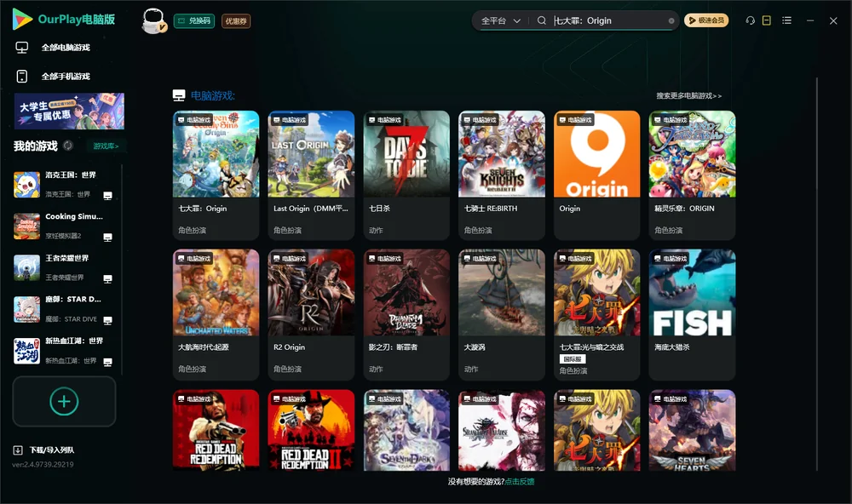Click the search magnifier icon
The image size is (852, 504).
click(x=541, y=20)
